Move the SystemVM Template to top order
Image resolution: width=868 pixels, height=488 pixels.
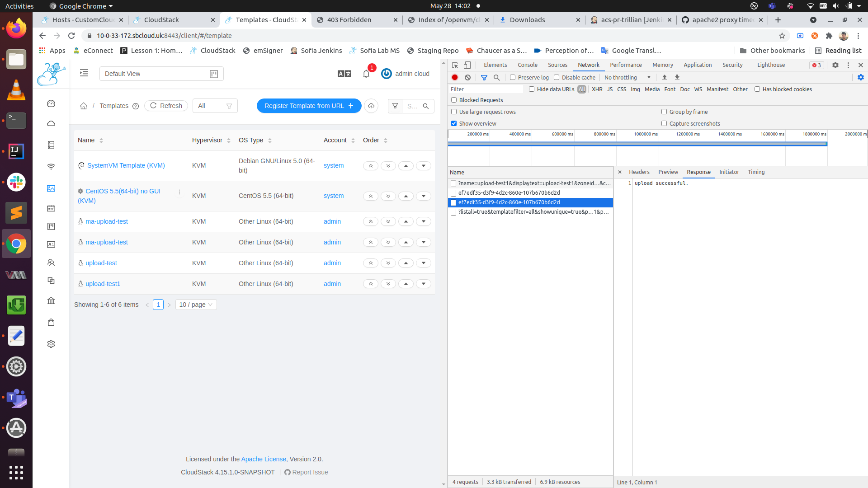click(x=370, y=166)
